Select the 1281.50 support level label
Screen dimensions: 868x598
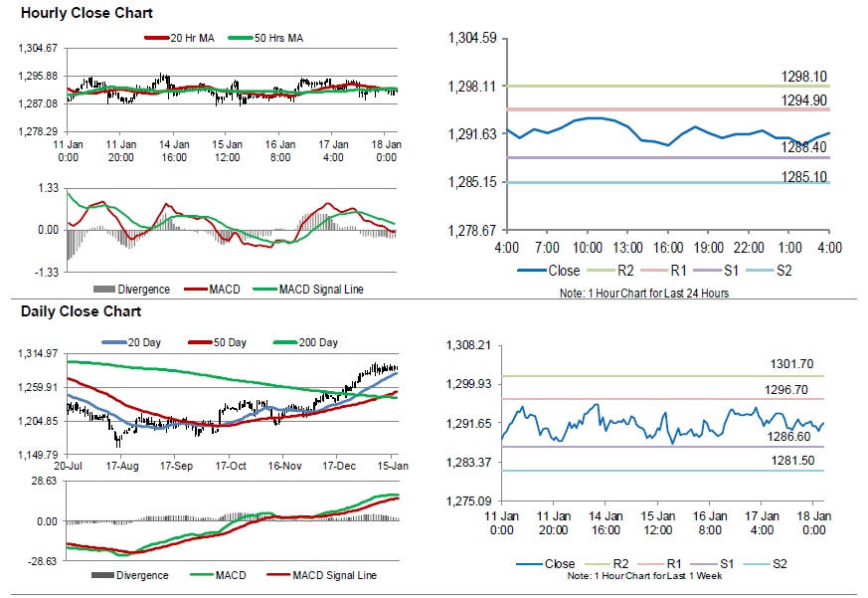(x=792, y=461)
